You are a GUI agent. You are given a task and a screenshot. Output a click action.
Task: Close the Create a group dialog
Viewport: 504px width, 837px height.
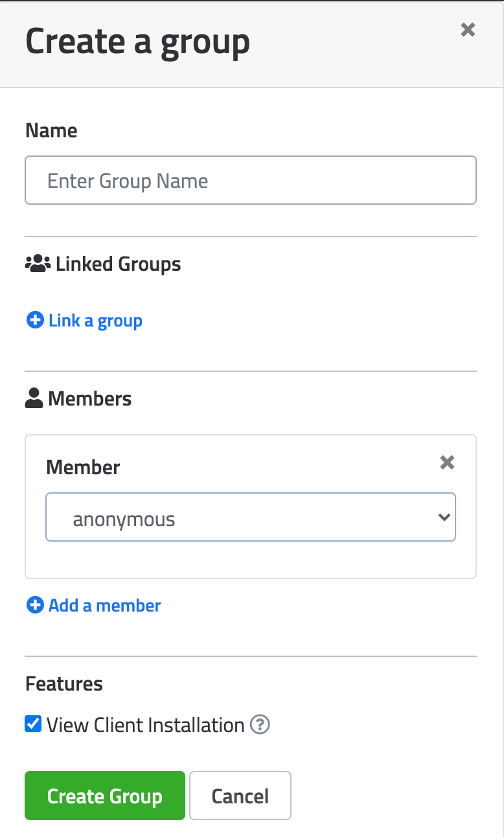click(468, 30)
